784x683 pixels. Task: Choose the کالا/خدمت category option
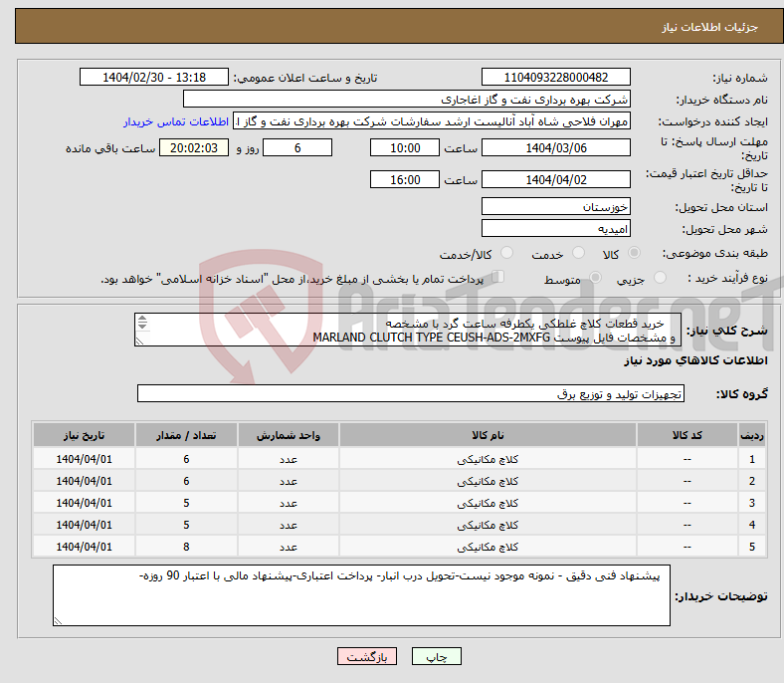[506, 255]
